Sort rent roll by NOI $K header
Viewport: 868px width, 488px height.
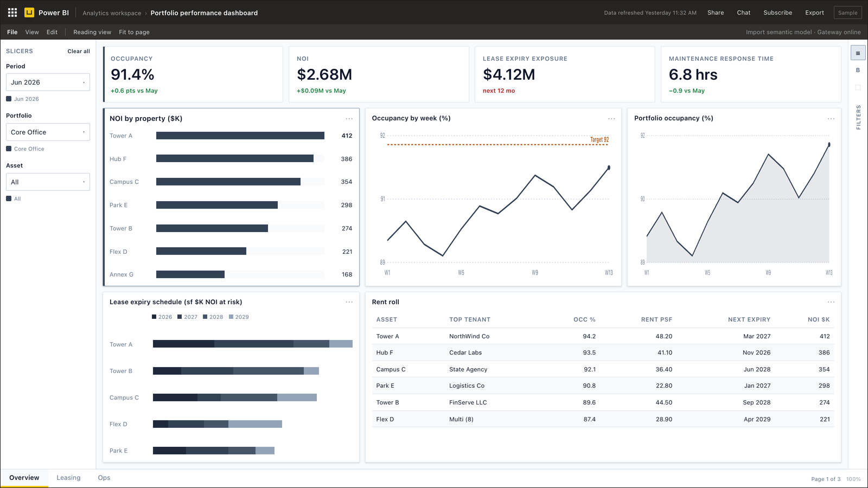tap(819, 319)
